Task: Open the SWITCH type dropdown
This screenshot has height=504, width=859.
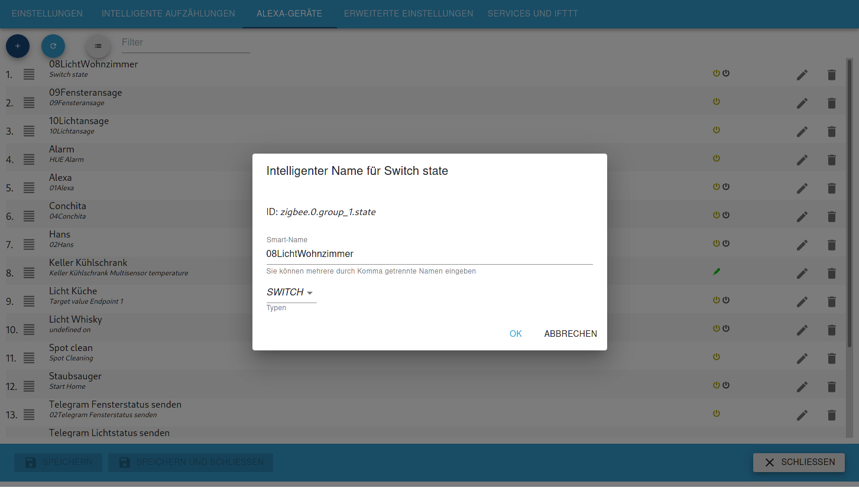Action: pyautogui.click(x=291, y=292)
